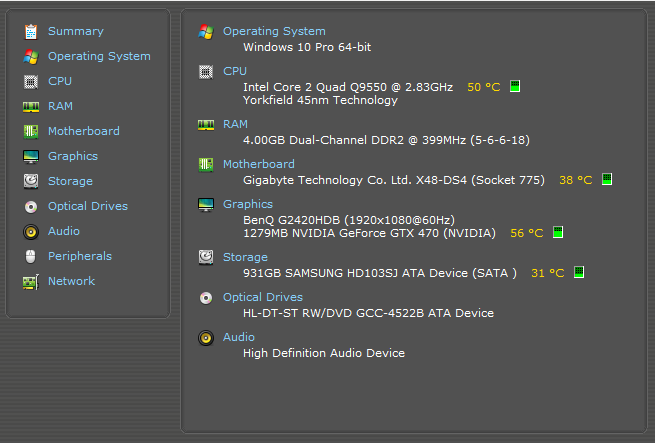Click the Operating System heading link
655x443 pixels.
[x=273, y=31]
